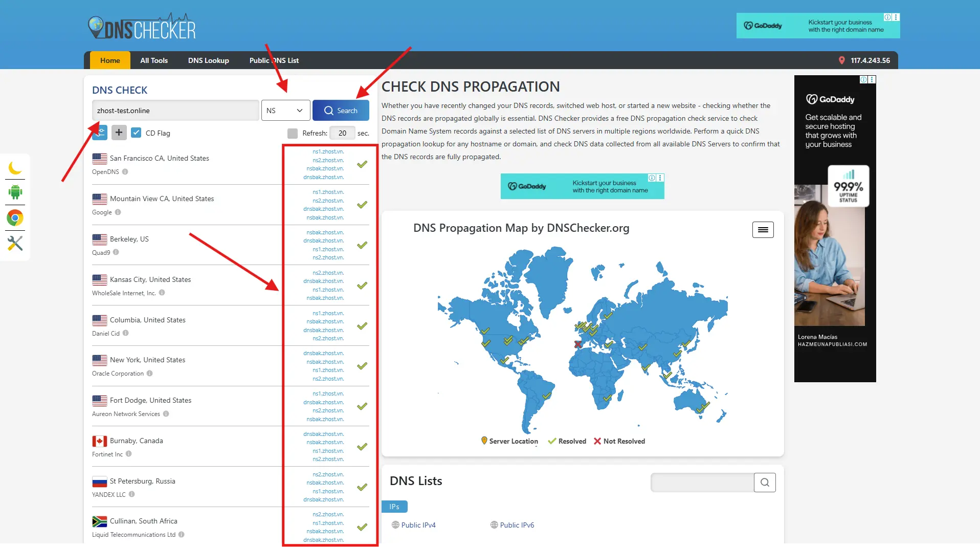Click the green checkmark for Burnaby, Canada row
Image resolution: width=980 pixels, height=547 pixels.
pos(362,447)
